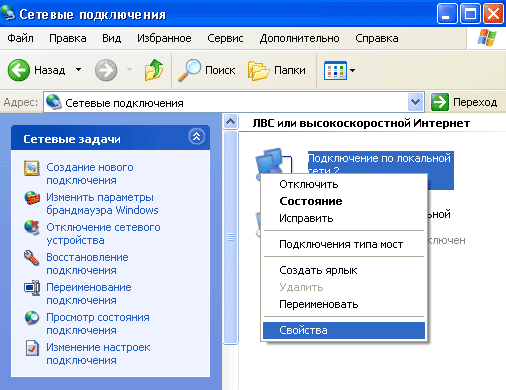Image resolution: width=506 pixels, height=390 pixels.
Task: Open Изменить параметры брандмауэра Windows link
Action: pyautogui.click(x=102, y=204)
